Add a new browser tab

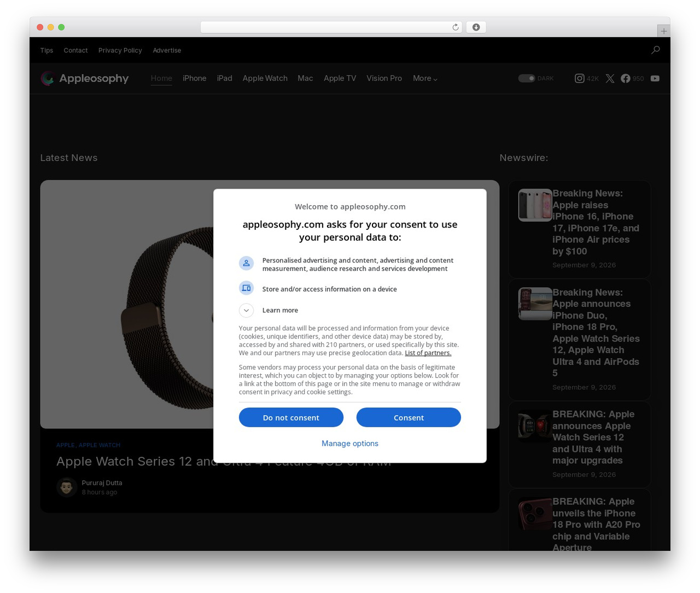click(663, 31)
